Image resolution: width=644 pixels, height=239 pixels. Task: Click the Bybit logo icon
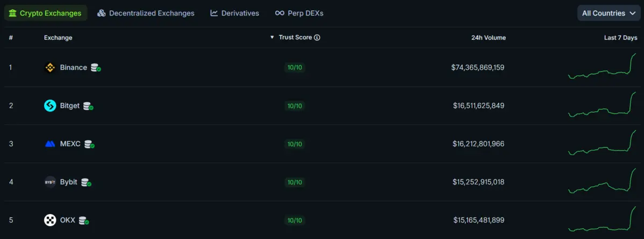click(50, 182)
